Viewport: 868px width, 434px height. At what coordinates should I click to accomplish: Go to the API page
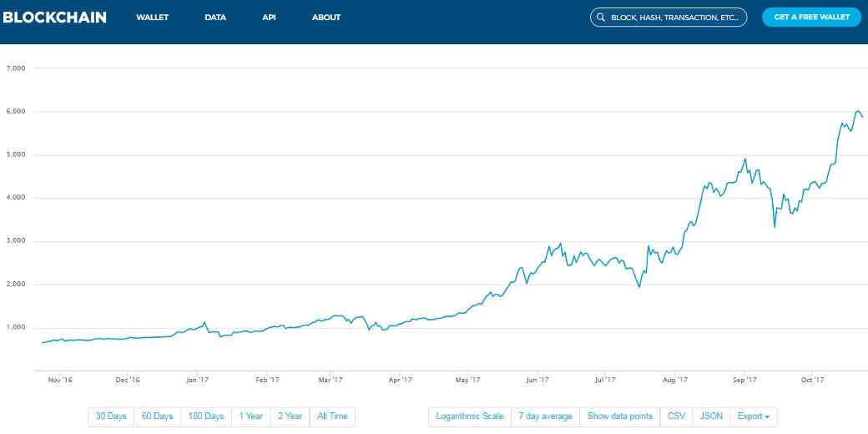(x=269, y=18)
